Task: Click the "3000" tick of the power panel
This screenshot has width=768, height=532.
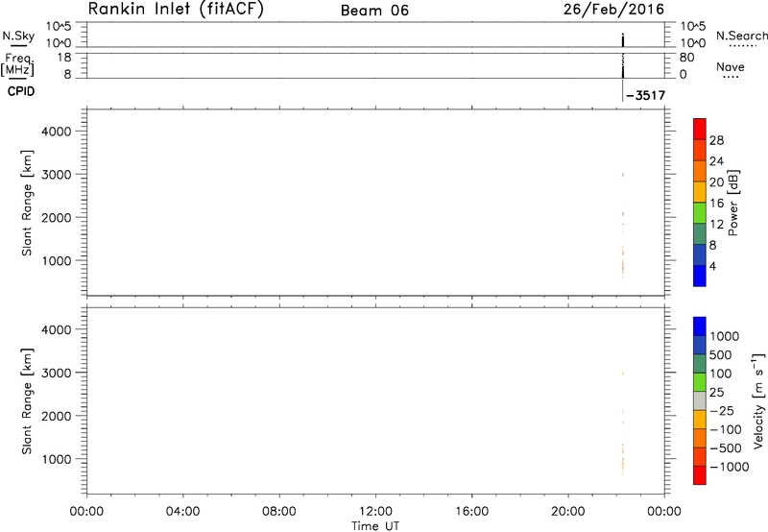Action: coord(57,175)
